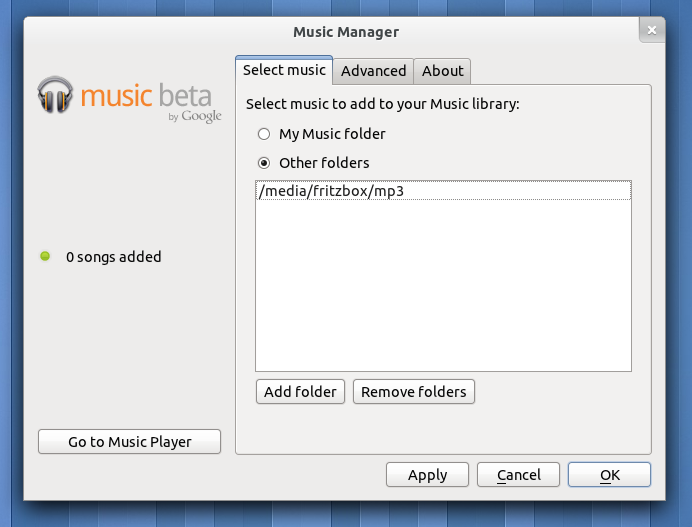Screen dimensions: 692x527
Task: Click empty space in the folder list
Action: point(442,290)
